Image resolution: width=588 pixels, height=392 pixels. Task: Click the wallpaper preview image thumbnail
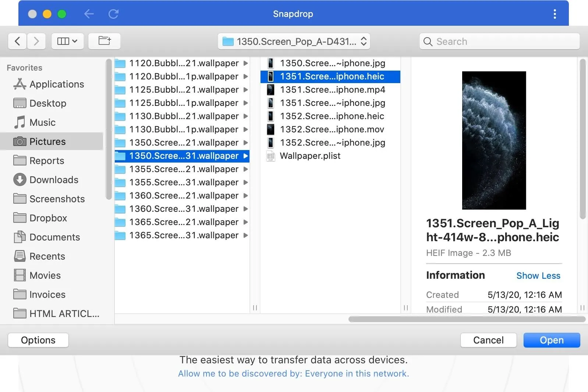click(494, 140)
